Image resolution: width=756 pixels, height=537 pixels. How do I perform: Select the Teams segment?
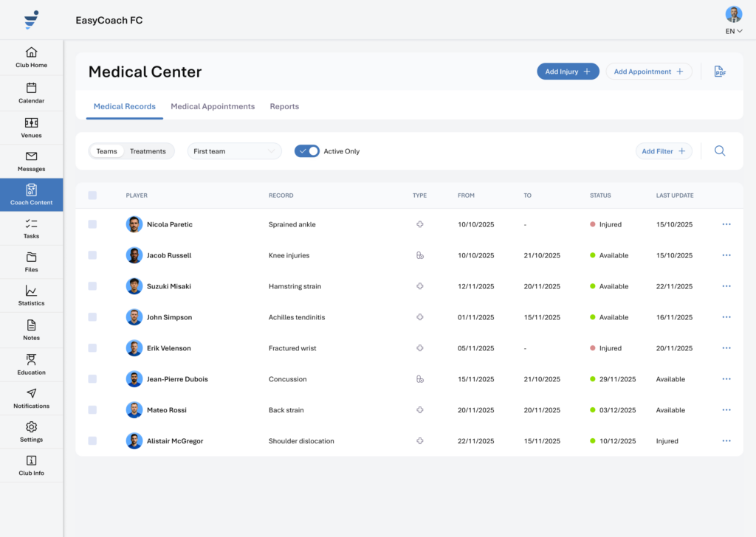point(106,151)
